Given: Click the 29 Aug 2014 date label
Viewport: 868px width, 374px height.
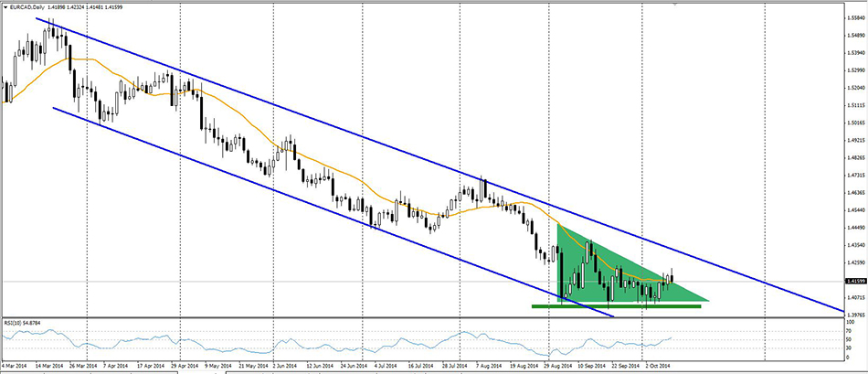Looking at the screenshot, I should point(560,367).
